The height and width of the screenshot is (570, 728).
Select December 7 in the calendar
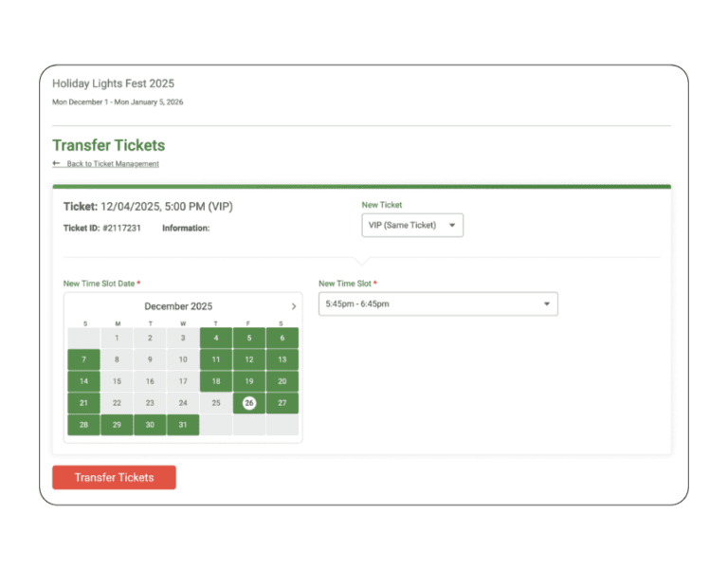click(83, 359)
